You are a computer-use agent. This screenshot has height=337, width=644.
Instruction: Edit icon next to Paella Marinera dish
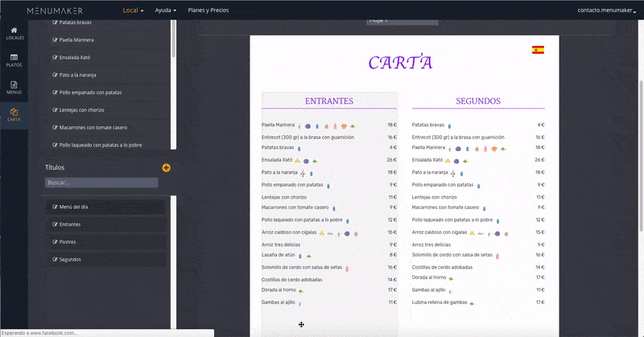point(55,40)
